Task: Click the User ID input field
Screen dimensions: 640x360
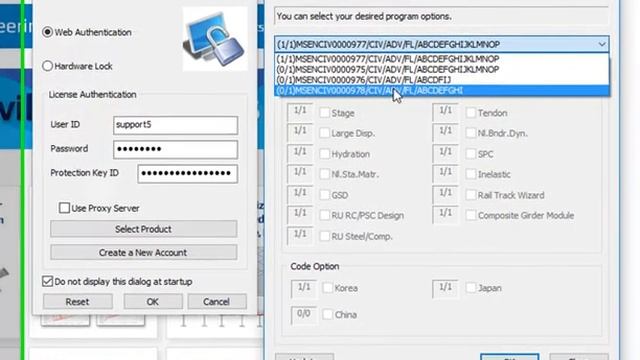Action: tap(176, 125)
